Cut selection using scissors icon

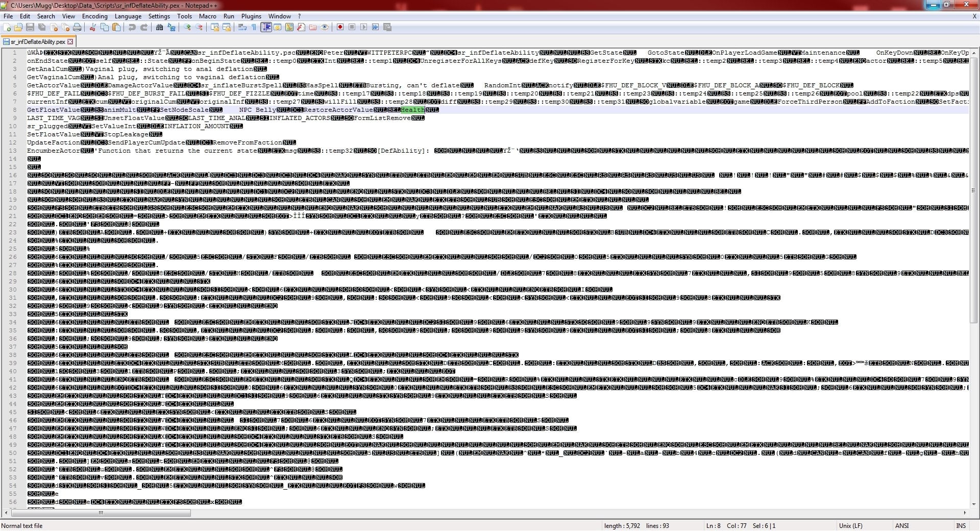coord(93,27)
